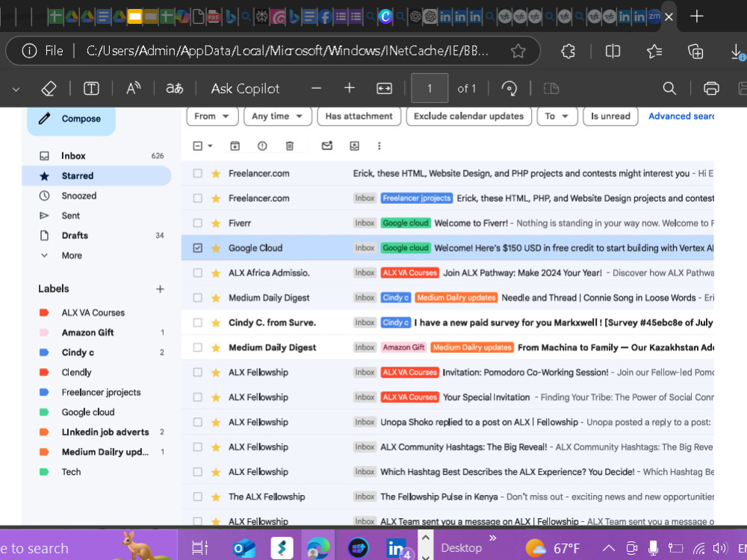Click the Compose pencil button
Image resolution: width=747 pixels, height=560 pixels.
(71, 119)
